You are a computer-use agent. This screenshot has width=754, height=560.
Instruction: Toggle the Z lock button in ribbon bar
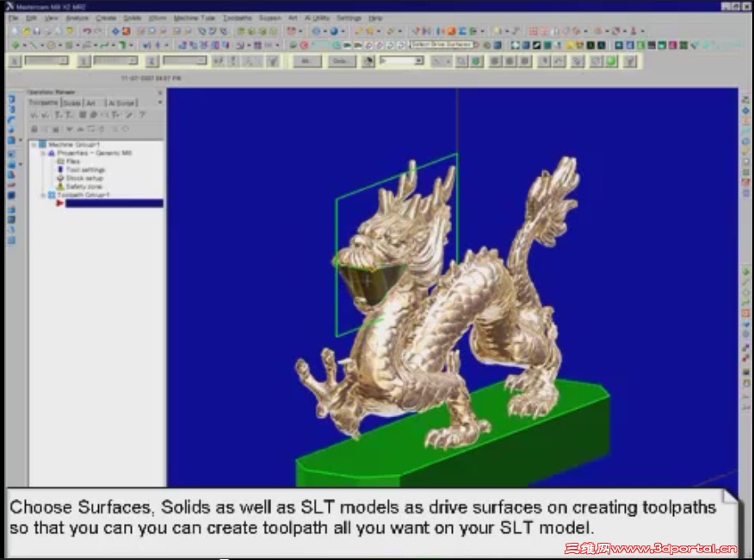(x=152, y=61)
